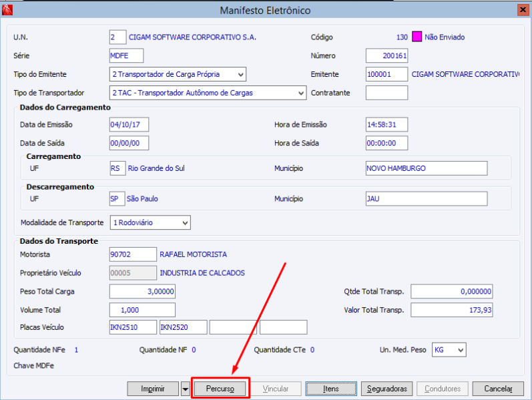The image size is (532, 400).
Task: Click the Emitente code field 100001
Action: tap(386, 74)
